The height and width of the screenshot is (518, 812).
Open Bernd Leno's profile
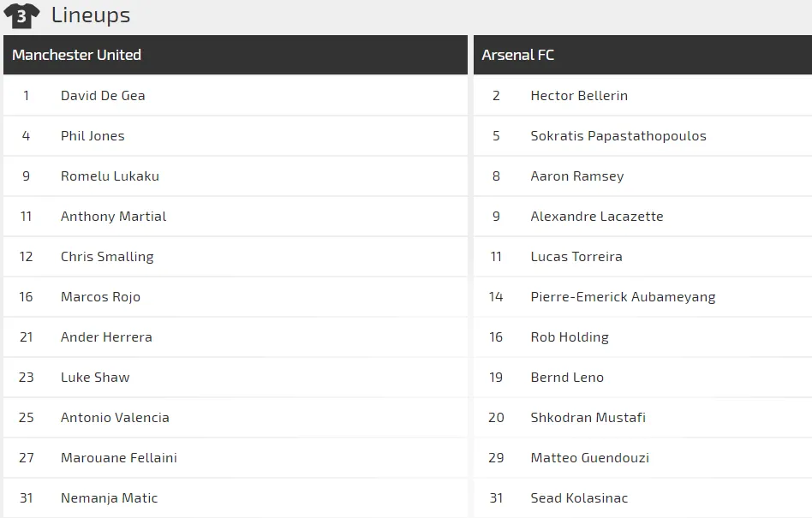[x=567, y=378]
